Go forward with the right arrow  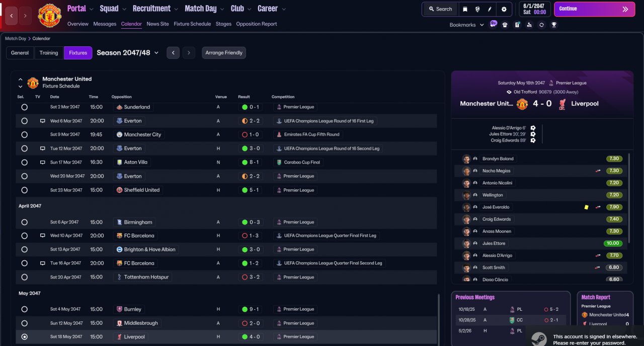pos(25,16)
